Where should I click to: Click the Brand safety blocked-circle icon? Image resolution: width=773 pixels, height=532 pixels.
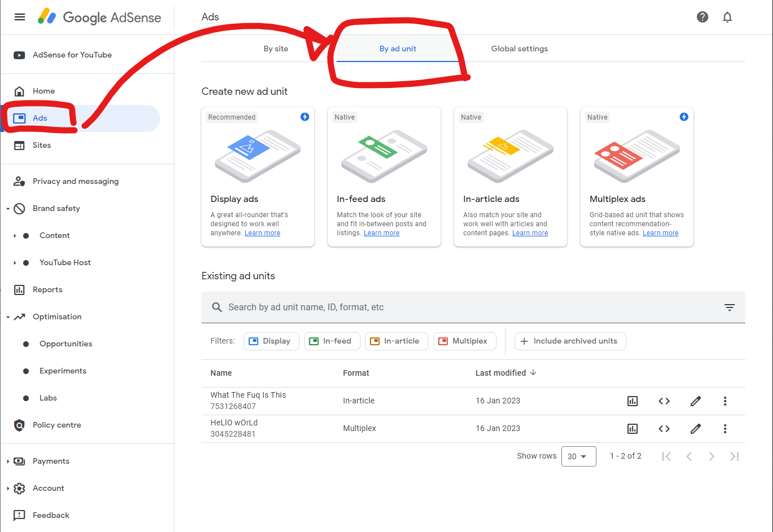click(x=19, y=208)
